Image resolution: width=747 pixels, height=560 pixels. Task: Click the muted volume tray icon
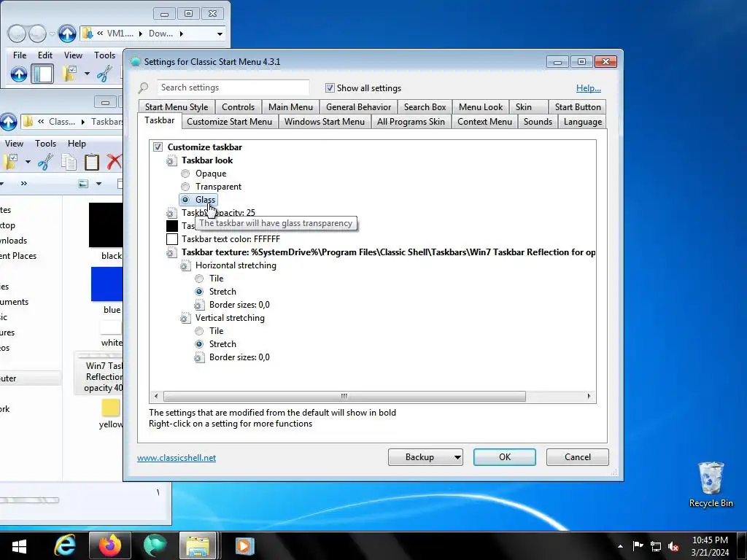tap(673, 547)
